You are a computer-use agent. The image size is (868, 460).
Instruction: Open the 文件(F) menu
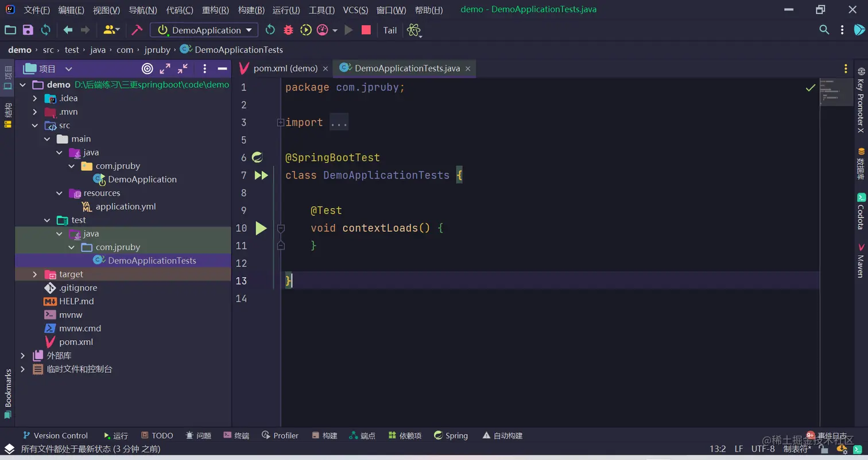pyautogui.click(x=37, y=10)
